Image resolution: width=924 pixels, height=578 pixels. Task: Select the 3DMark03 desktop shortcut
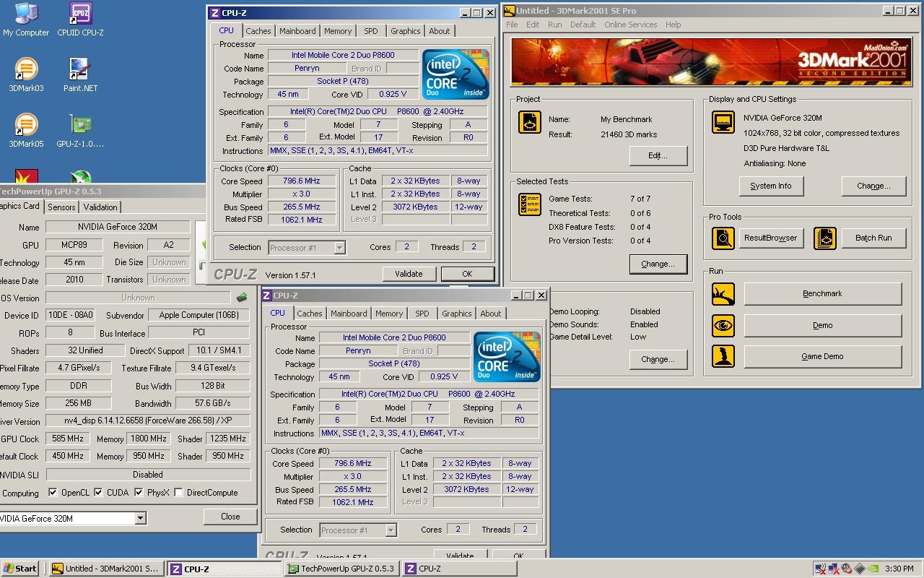(26, 75)
